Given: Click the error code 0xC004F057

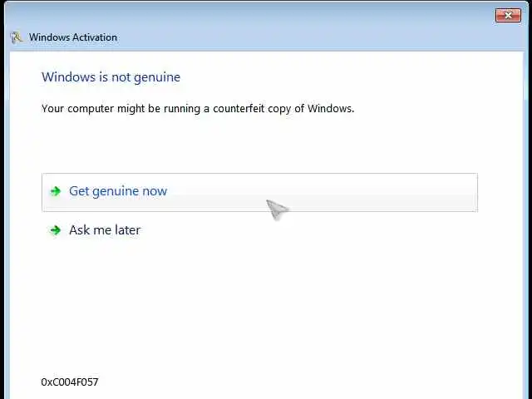Looking at the screenshot, I should point(70,382).
